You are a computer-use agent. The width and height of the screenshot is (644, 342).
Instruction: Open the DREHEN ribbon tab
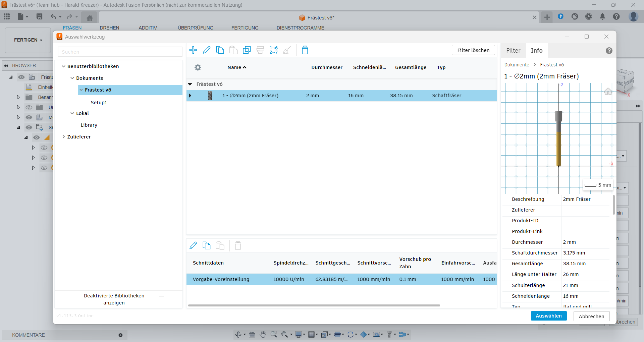point(109,28)
